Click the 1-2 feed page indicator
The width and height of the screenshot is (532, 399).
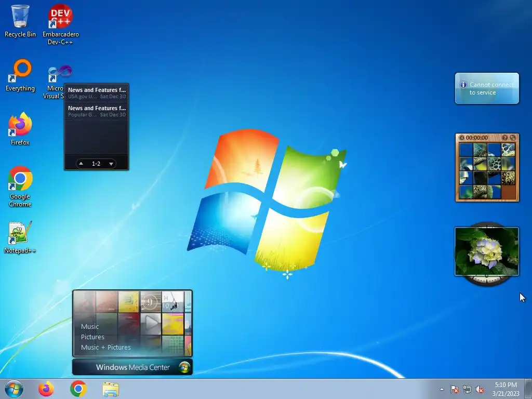tap(96, 164)
